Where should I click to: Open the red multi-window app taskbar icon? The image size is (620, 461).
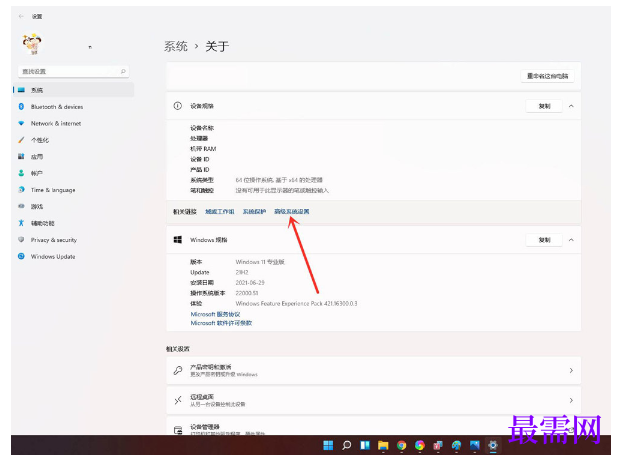point(438,446)
